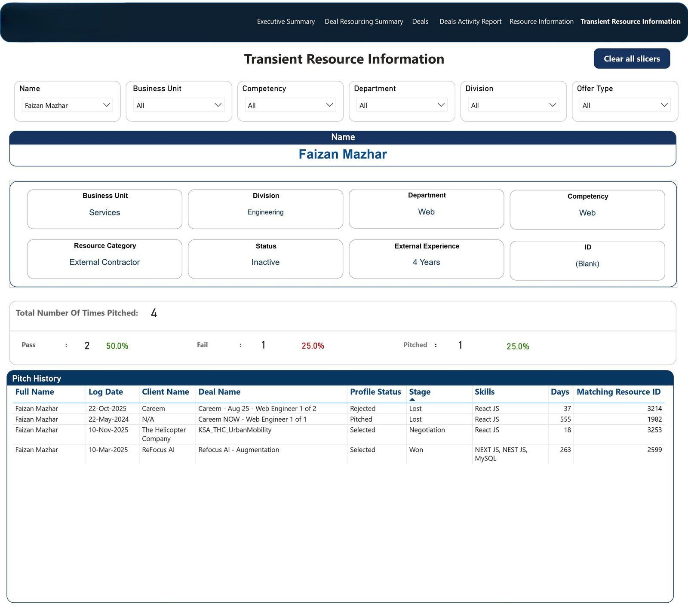
Task: Open Deals Activity Report tab
Action: click(470, 21)
